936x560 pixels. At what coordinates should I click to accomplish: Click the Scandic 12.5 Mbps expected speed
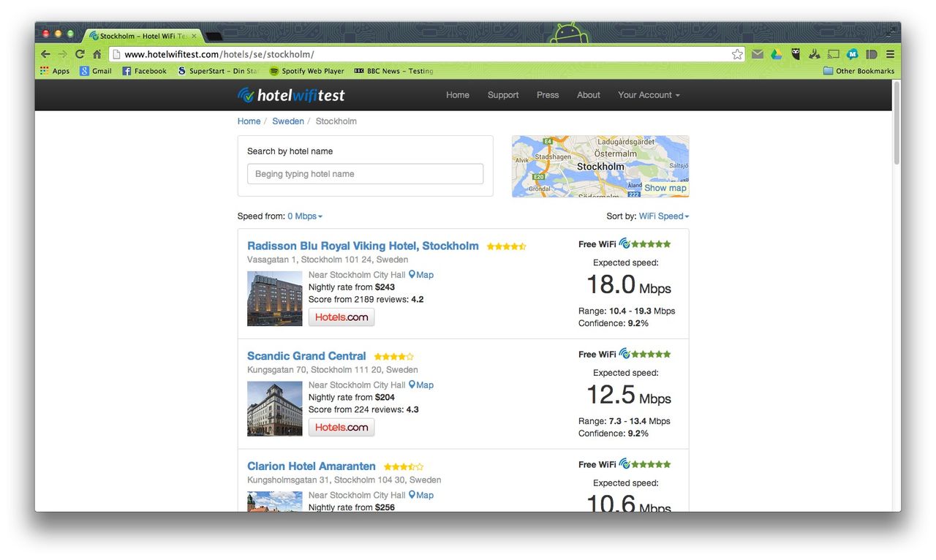(x=628, y=396)
